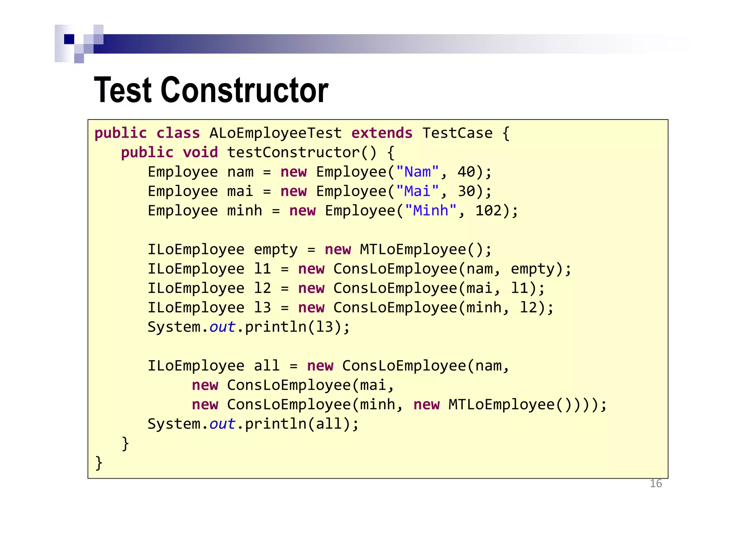Click the 'TestCase' superclass name

[457, 133]
